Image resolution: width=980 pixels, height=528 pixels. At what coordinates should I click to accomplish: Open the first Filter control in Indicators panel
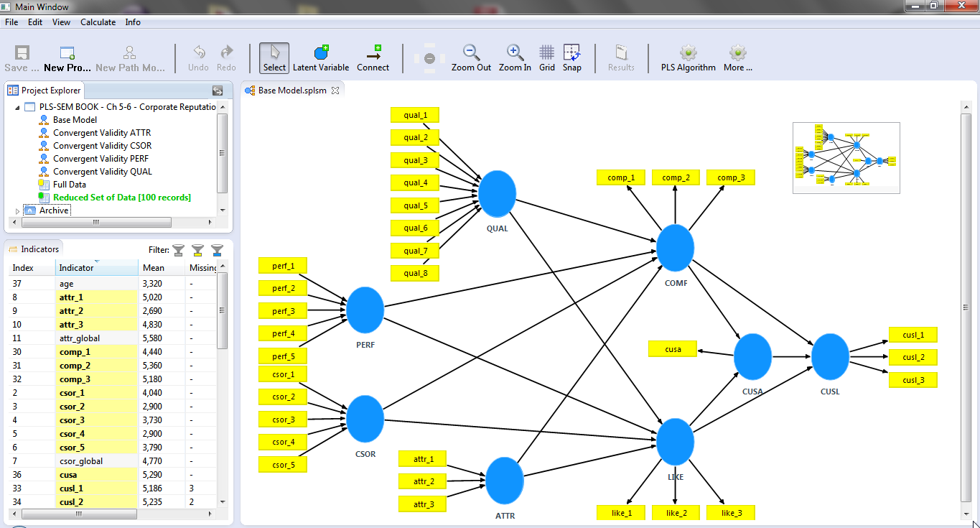coord(177,249)
